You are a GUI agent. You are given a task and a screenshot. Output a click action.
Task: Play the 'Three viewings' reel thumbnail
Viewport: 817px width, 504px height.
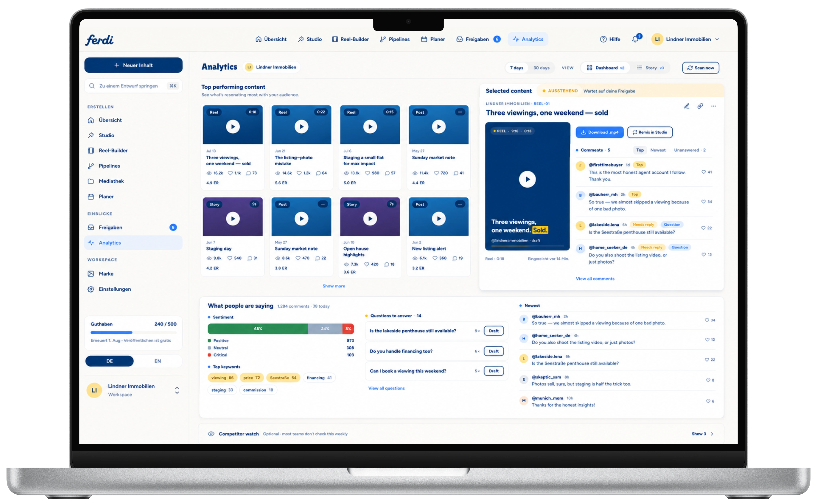click(233, 127)
